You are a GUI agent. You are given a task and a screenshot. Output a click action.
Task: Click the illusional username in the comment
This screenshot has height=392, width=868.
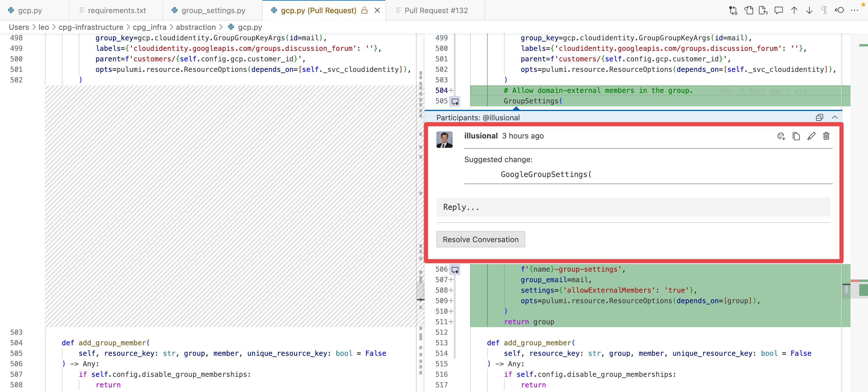click(x=481, y=136)
